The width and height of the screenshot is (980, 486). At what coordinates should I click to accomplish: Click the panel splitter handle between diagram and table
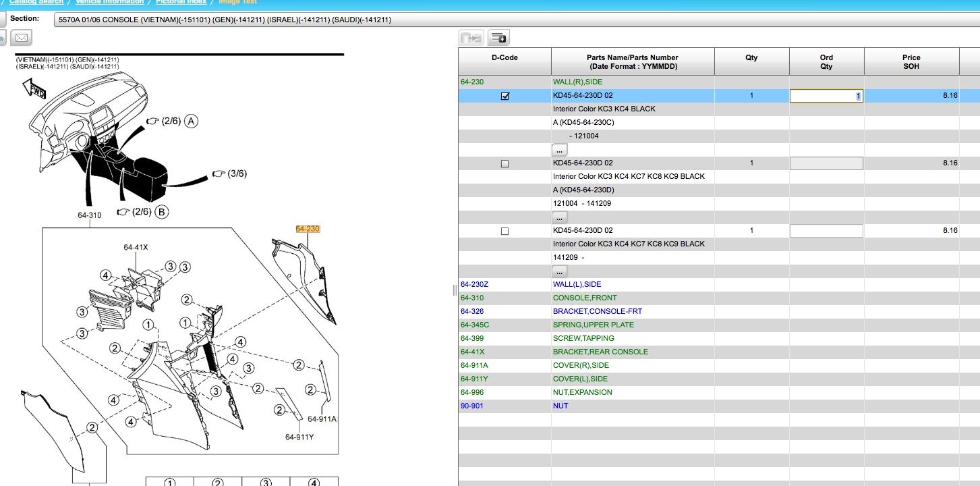coord(454,290)
